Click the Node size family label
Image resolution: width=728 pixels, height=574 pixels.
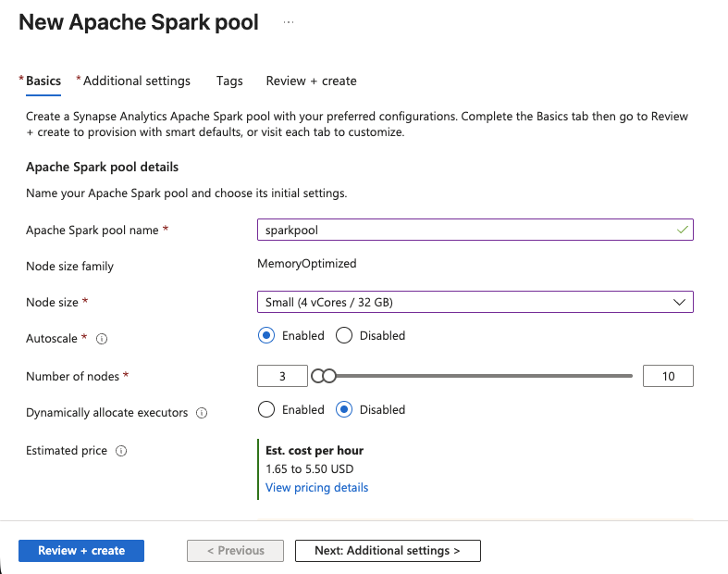(x=69, y=267)
